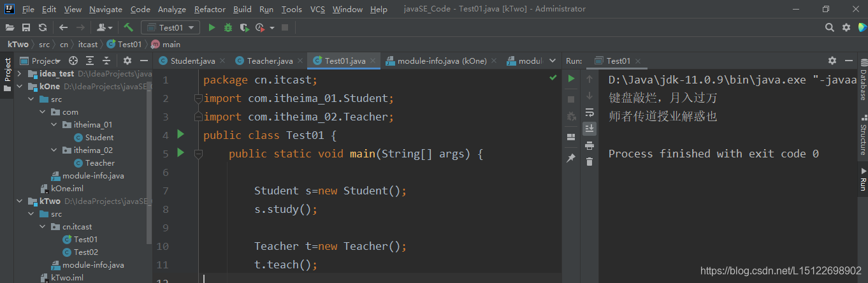The height and width of the screenshot is (283, 868).
Task: Clear console output with trash icon
Action: [590, 162]
